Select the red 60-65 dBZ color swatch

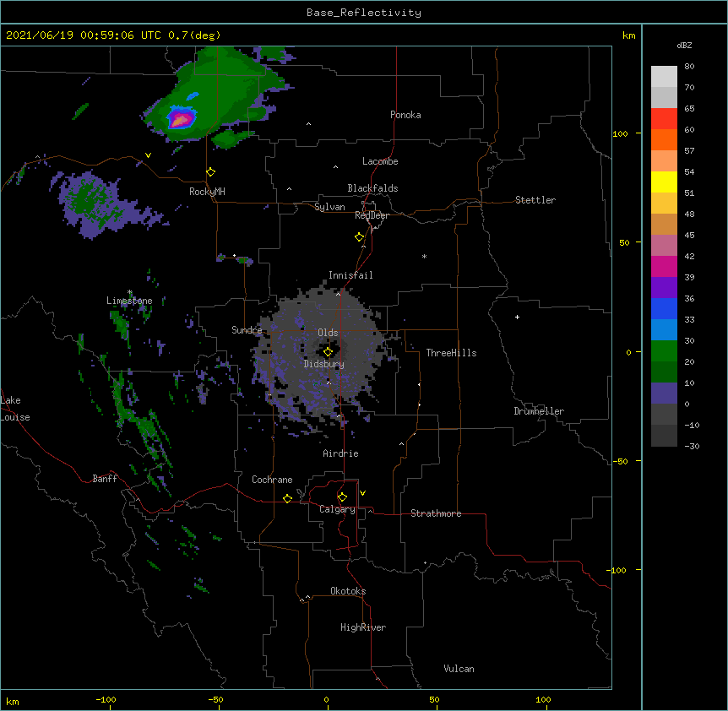tap(664, 119)
